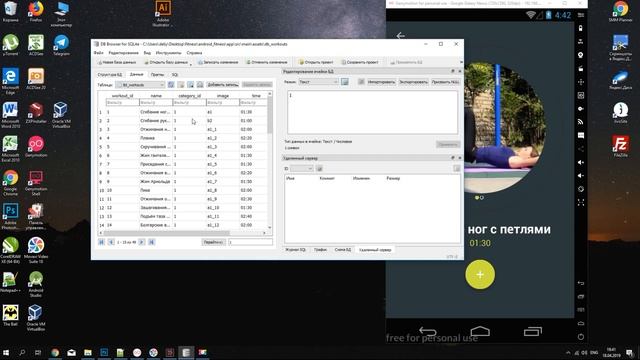Click the Перейти к button
The height and width of the screenshot is (360, 640).
213,242
